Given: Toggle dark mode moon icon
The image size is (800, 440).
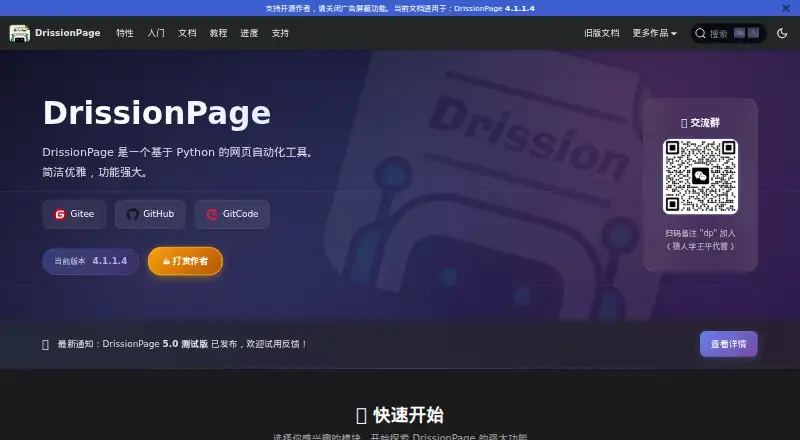Looking at the screenshot, I should (782, 33).
